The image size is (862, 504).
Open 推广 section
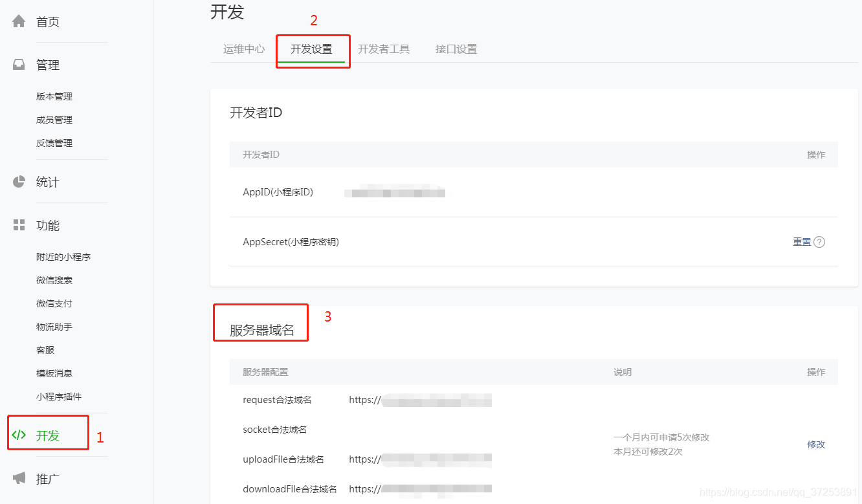click(48, 479)
